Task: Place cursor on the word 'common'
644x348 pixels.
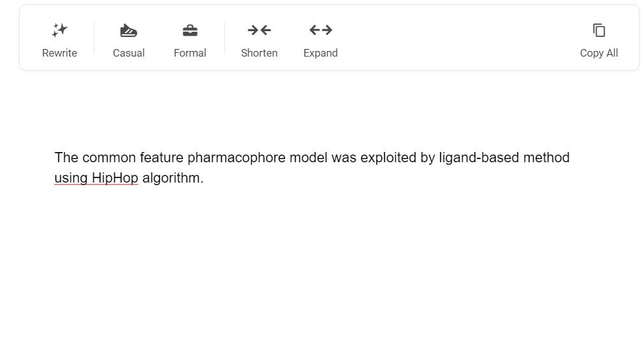Action: point(109,158)
